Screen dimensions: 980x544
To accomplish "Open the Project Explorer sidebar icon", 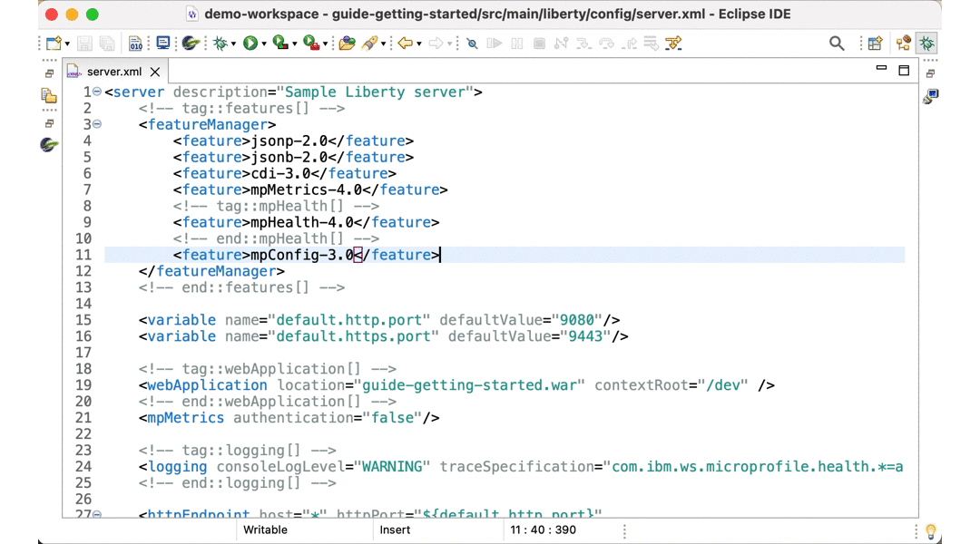I will coord(49,95).
